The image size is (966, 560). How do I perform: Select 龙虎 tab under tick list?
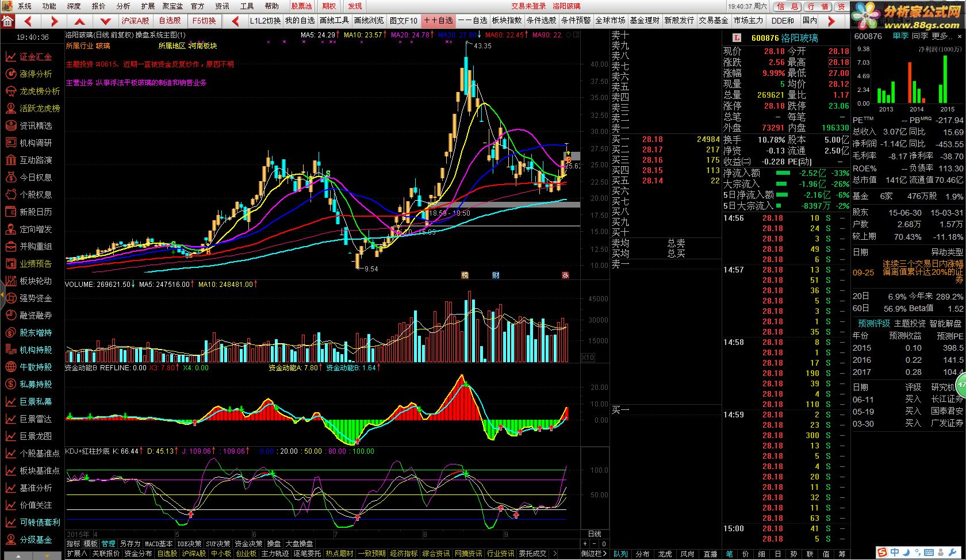tap(665, 554)
